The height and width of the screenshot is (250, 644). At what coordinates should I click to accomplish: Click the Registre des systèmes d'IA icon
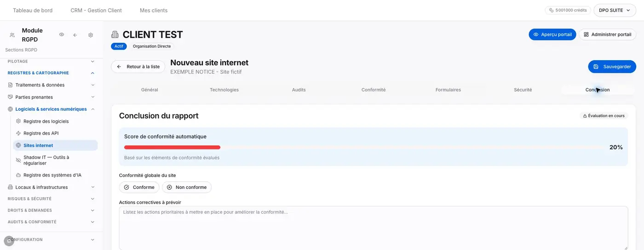[18, 175]
